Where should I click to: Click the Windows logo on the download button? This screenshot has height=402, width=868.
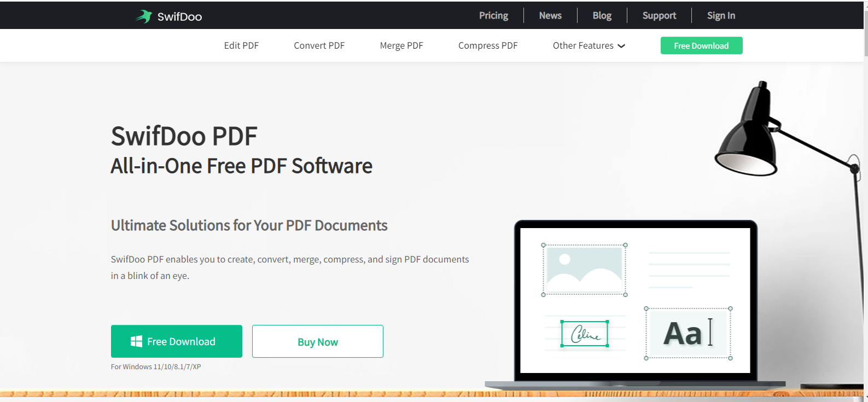pos(136,341)
